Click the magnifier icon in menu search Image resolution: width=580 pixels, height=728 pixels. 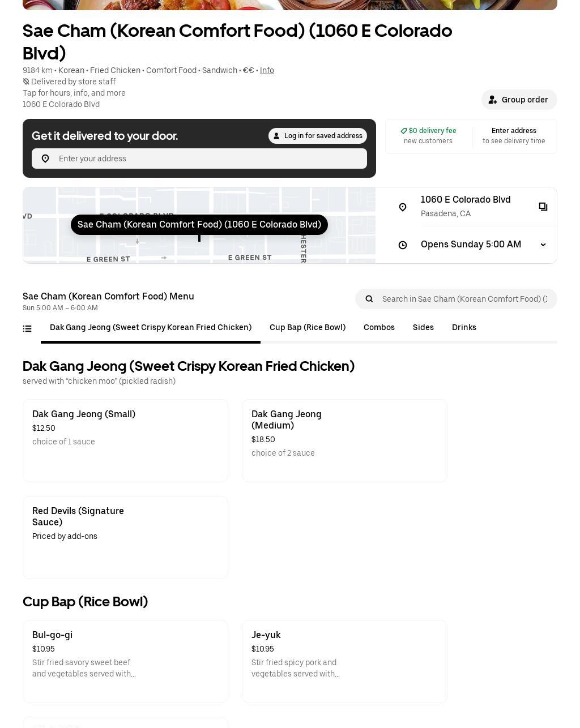[x=369, y=299]
